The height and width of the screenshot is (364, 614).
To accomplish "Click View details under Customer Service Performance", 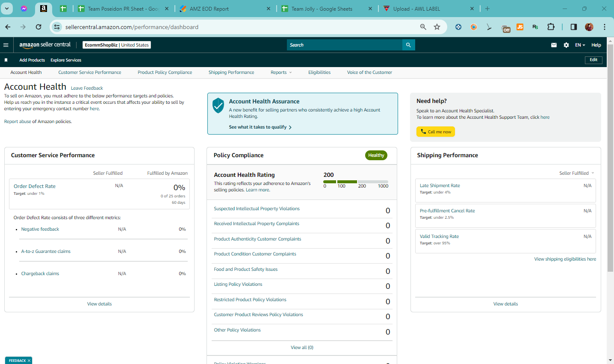I will click(99, 304).
